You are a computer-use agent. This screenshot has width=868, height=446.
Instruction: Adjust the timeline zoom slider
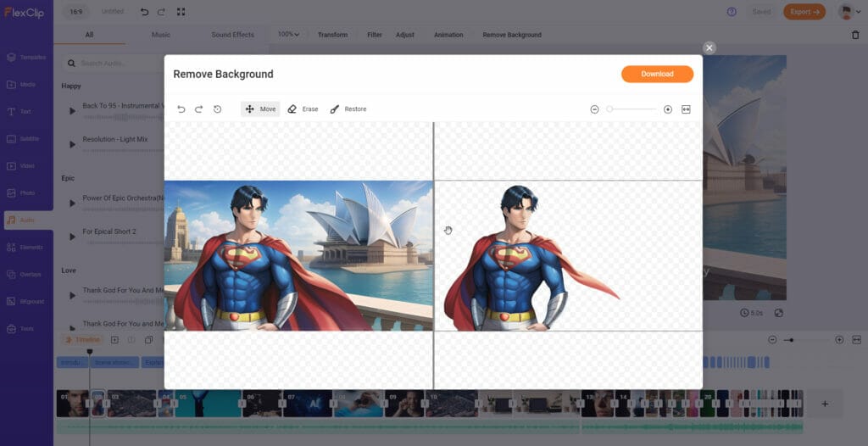[x=806, y=340]
